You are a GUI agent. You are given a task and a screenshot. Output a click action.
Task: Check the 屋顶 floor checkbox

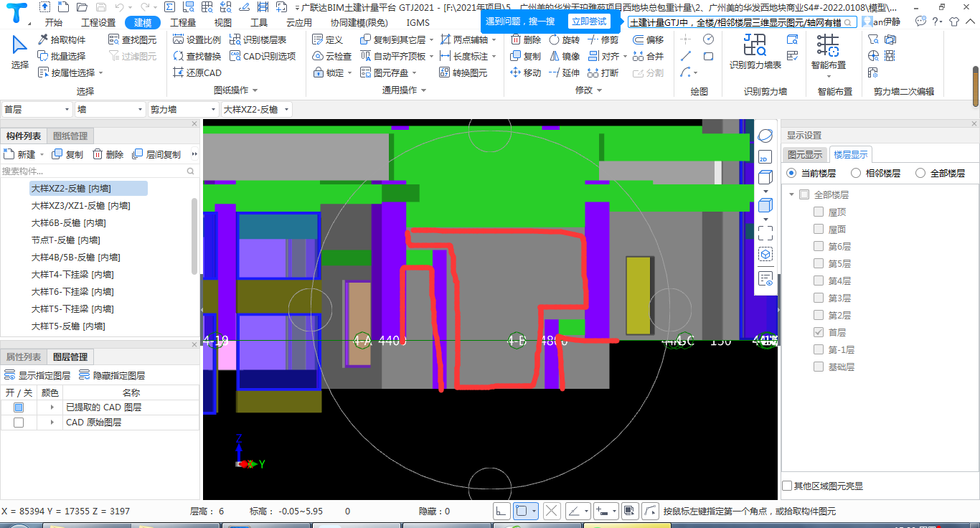[819, 212]
